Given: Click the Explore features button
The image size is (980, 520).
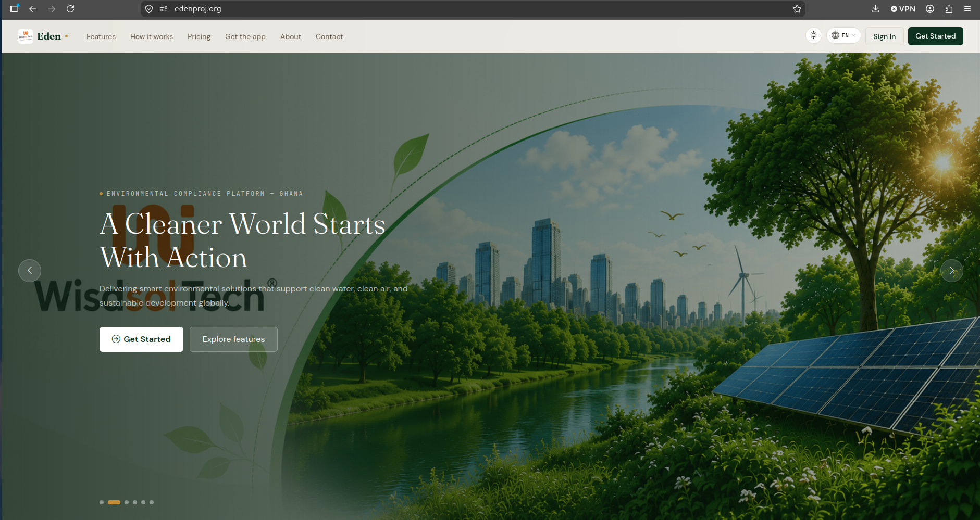Looking at the screenshot, I should [x=233, y=339].
